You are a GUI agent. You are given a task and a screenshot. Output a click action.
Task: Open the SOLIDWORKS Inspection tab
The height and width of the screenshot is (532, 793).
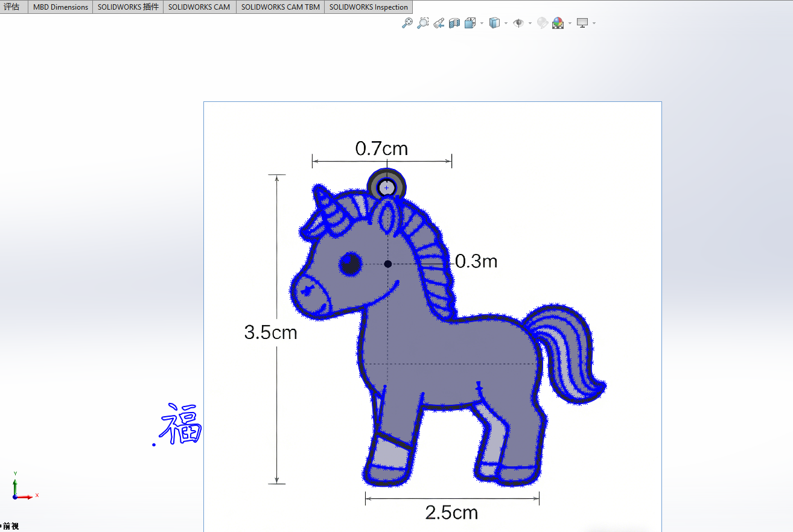pyautogui.click(x=369, y=7)
